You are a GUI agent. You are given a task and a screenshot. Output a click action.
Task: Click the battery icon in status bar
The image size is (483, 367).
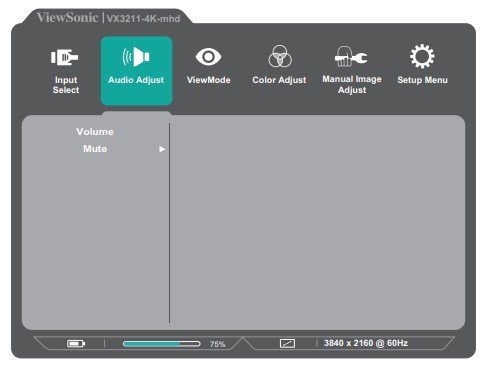tap(76, 343)
